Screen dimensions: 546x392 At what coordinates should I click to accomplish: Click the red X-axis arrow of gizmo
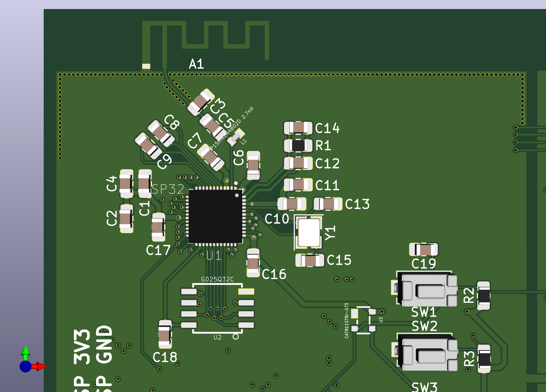pos(39,366)
